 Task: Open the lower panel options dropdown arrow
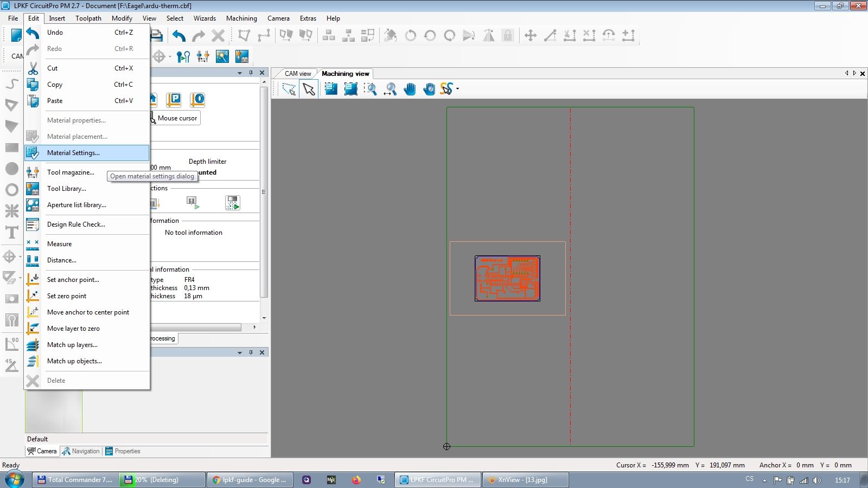pos(240,352)
